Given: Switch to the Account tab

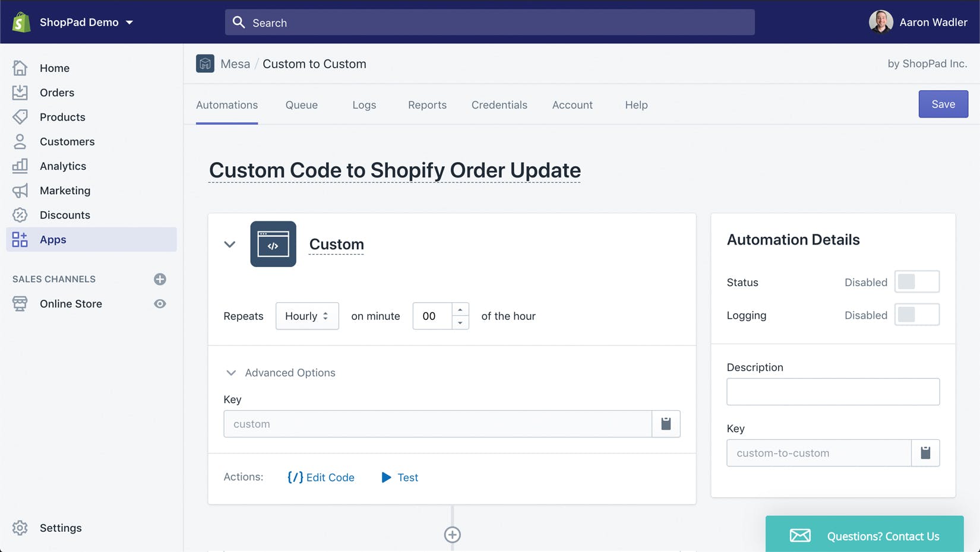Looking at the screenshot, I should 573,104.
